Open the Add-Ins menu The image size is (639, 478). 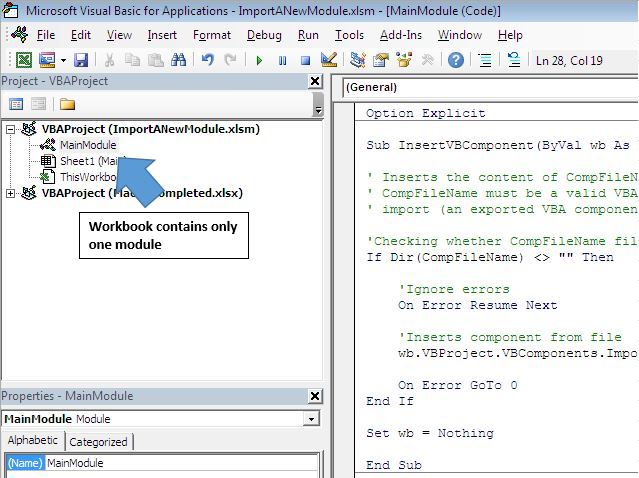pyautogui.click(x=401, y=35)
